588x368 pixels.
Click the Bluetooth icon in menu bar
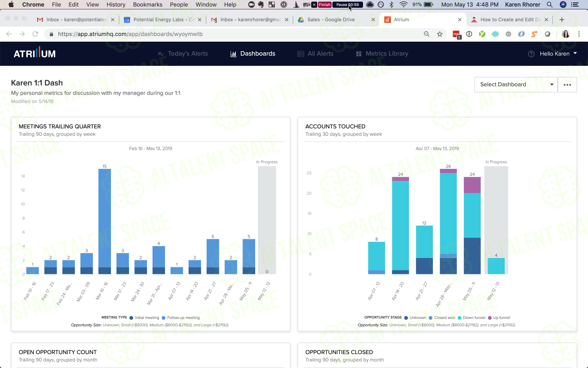pyautogui.click(x=391, y=4)
